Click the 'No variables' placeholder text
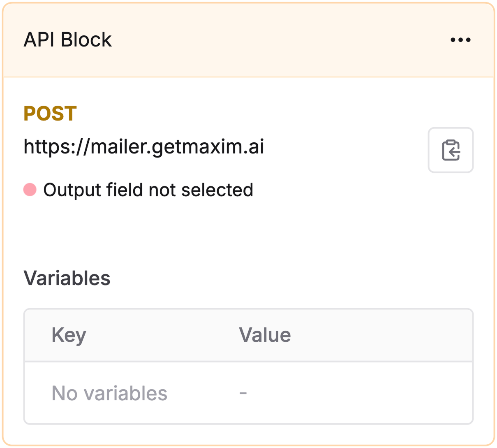 [x=109, y=393]
